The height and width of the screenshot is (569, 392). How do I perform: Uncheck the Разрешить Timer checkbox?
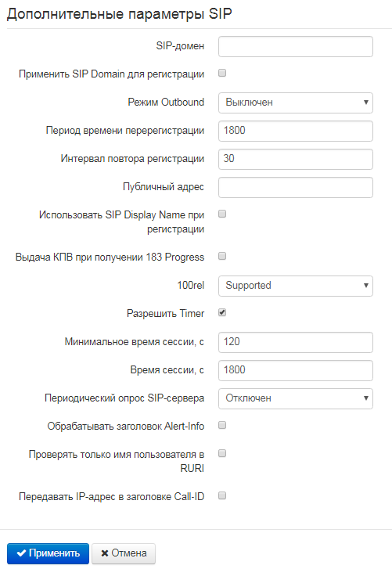[222, 312]
